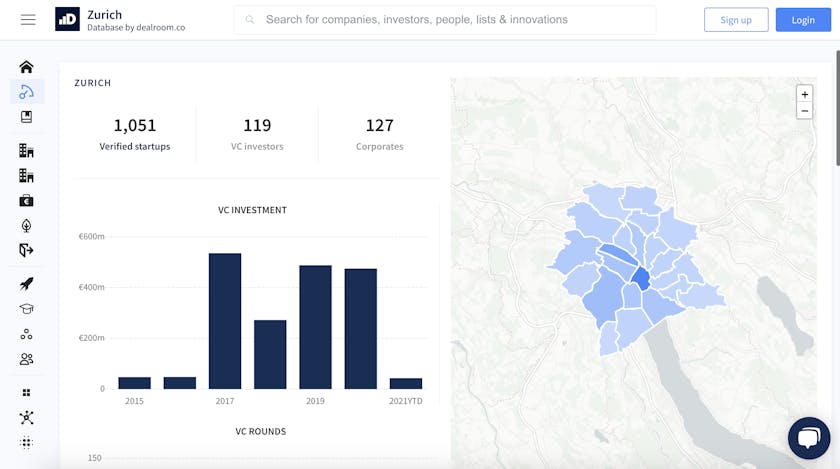Click the 2017 VC investment bar
Screen dimensions: 840x469
225,321
